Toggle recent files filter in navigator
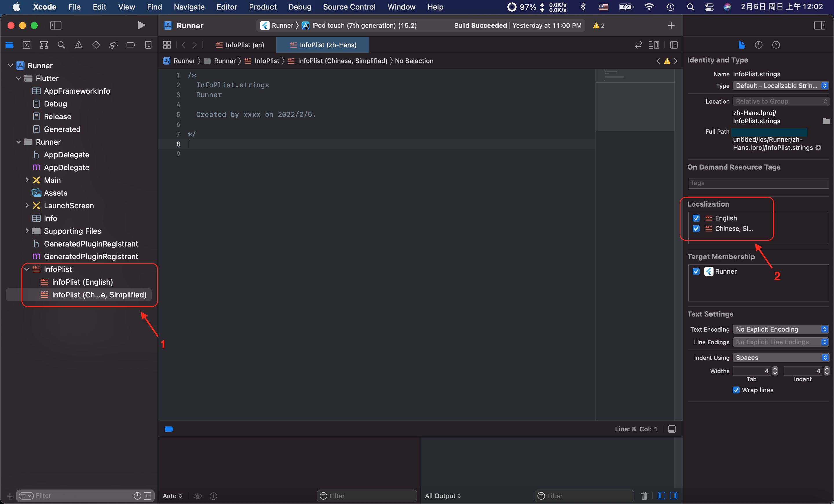The height and width of the screenshot is (504, 834). (x=138, y=496)
